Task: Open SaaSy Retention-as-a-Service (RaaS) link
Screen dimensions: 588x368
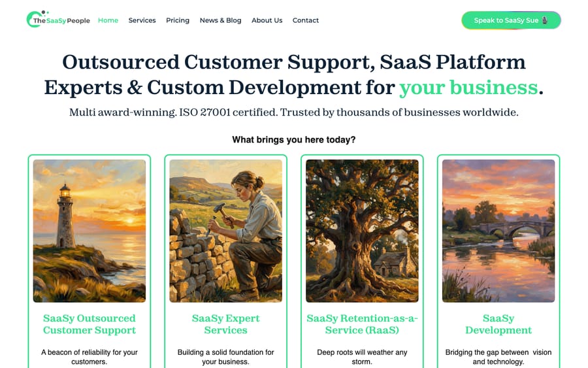Action: point(362,324)
